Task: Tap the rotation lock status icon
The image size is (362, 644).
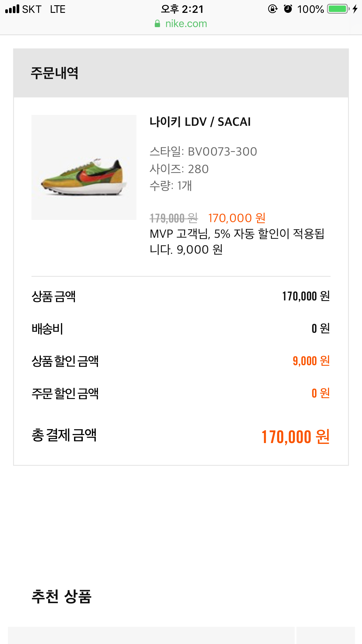Action: click(x=273, y=9)
